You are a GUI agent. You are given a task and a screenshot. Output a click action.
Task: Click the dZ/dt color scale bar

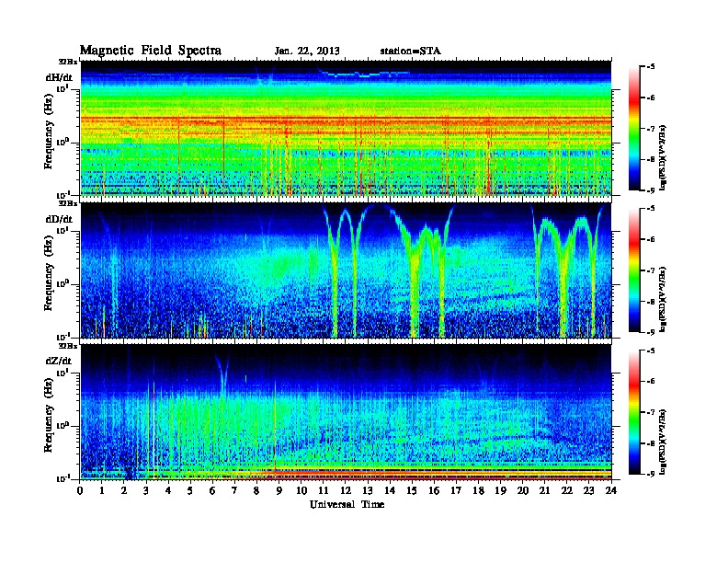click(634, 412)
